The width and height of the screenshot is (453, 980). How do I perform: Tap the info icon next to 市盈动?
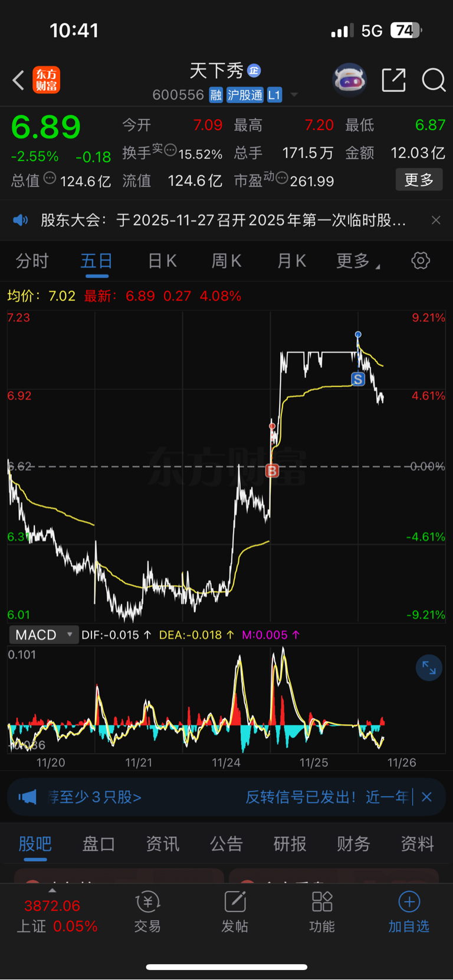(282, 177)
